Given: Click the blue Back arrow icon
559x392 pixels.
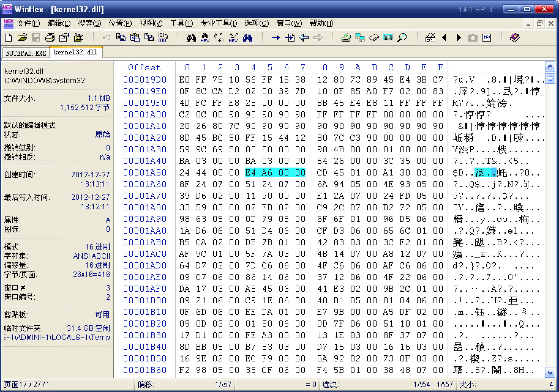Looking at the screenshot, I should click(304, 38).
